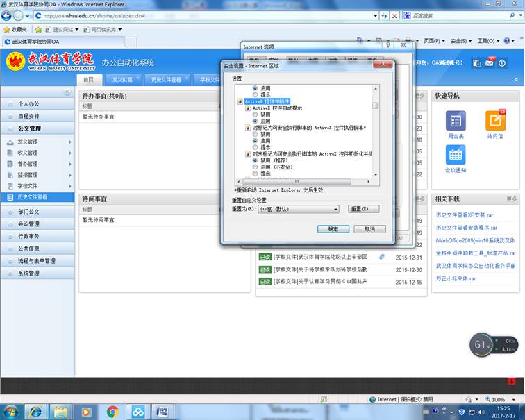Open the iWebOffice2009 download link

(x=475, y=240)
